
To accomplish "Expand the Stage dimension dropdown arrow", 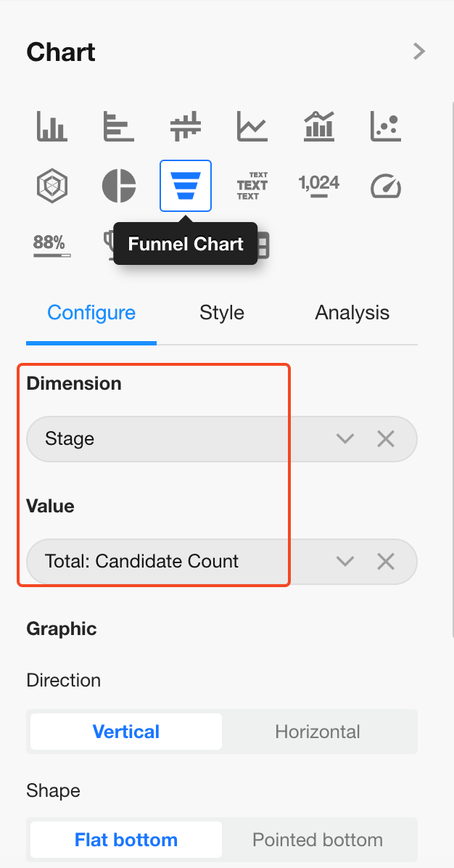I will click(345, 438).
